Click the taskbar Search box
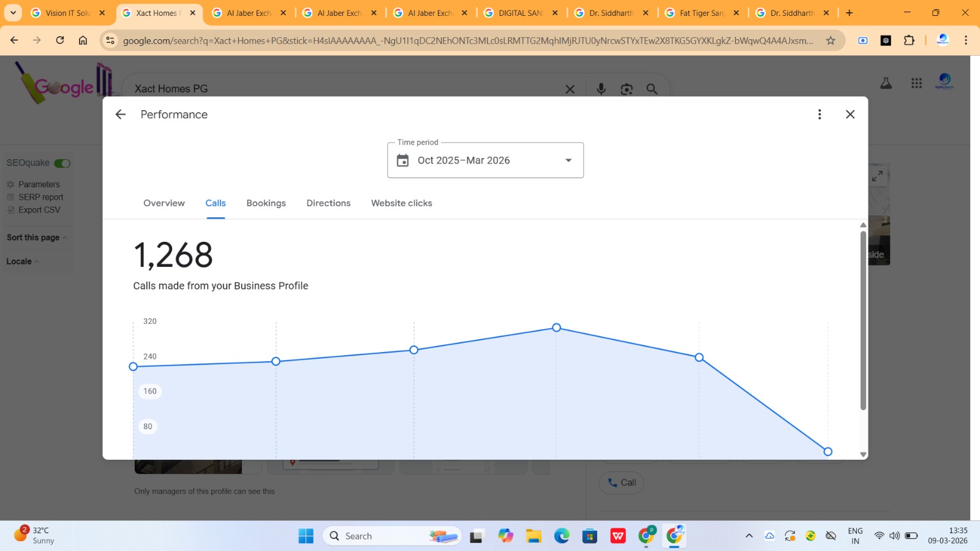Screen dimensions: 980x551 [x=392, y=536]
